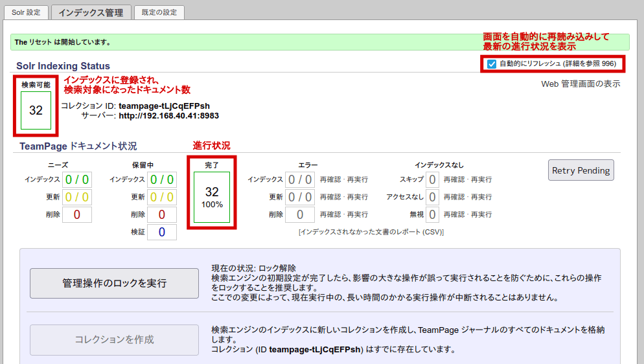Toggle the 自動的にリフレッシュ checkbox
644x364 pixels.
coord(492,63)
